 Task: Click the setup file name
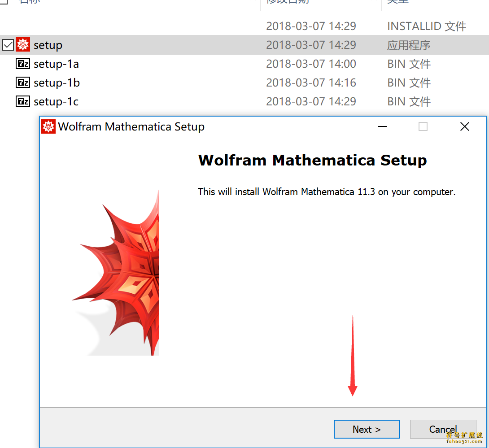coord(48,45)
